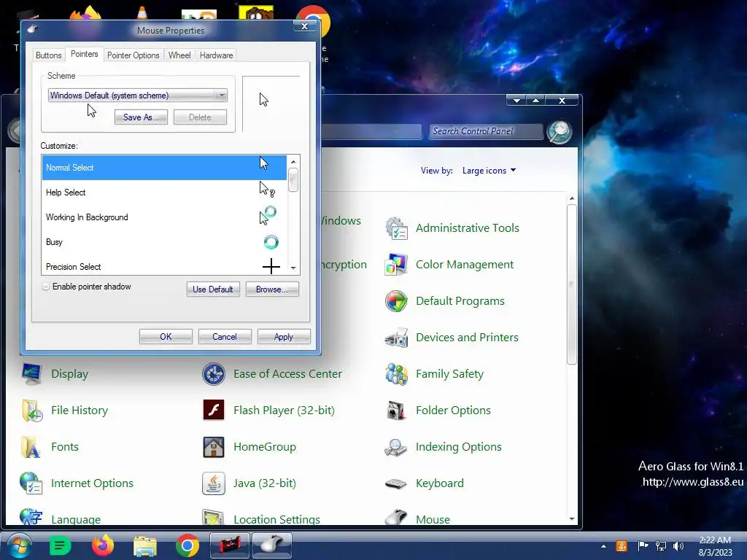Open Java (32-bit) icon

point(214,483)
